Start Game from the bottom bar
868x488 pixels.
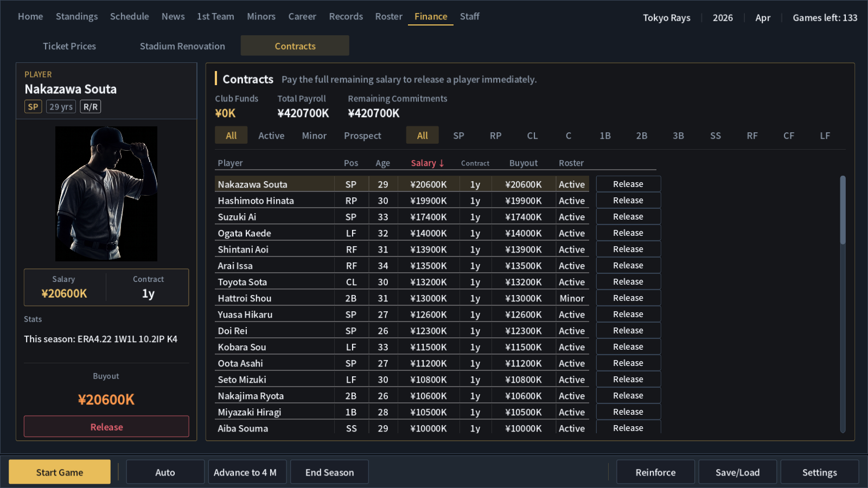point(60,472)
